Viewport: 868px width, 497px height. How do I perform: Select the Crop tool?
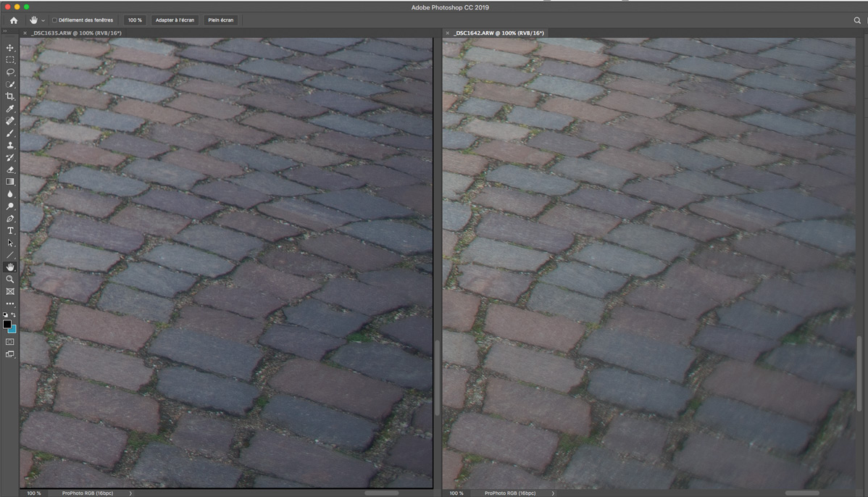pyautogui.click(x=10, y=96)
